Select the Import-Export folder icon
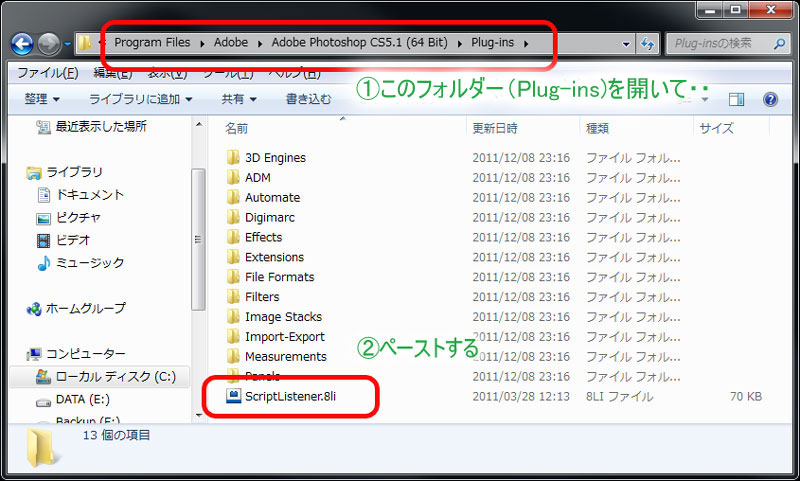The image size is (800, 481). pos(233,336)
